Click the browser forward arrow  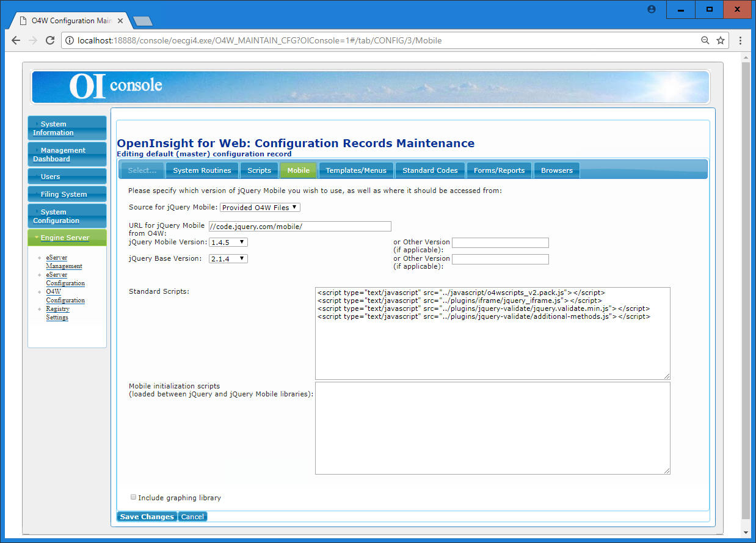click(x=33, y=40)
